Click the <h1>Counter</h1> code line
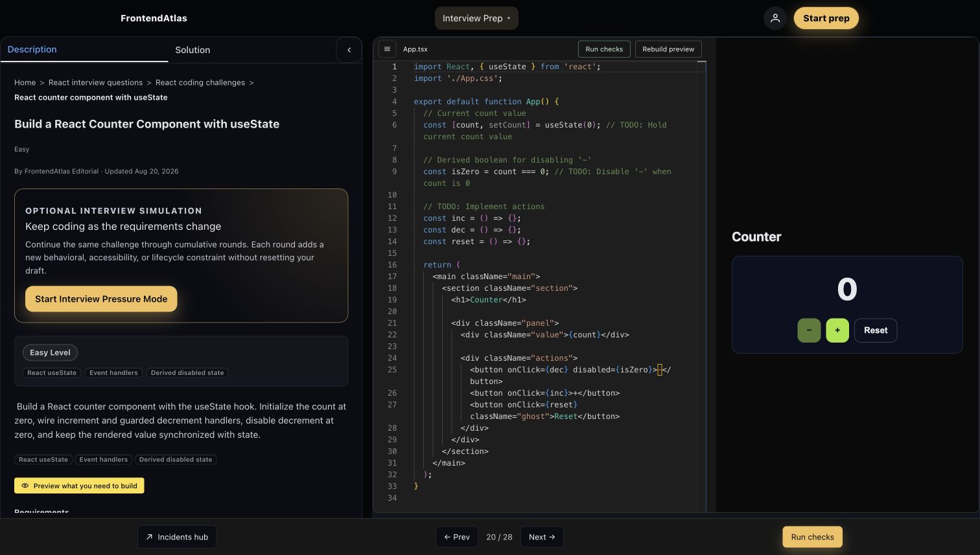The width and height of the screenshot is (980, 555). point(489,300)
